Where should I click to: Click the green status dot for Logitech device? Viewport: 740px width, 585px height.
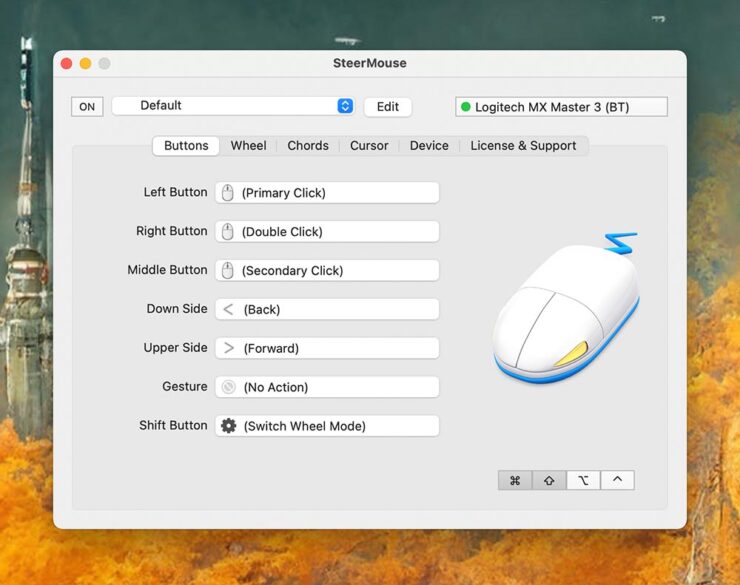tap(465, 107)
